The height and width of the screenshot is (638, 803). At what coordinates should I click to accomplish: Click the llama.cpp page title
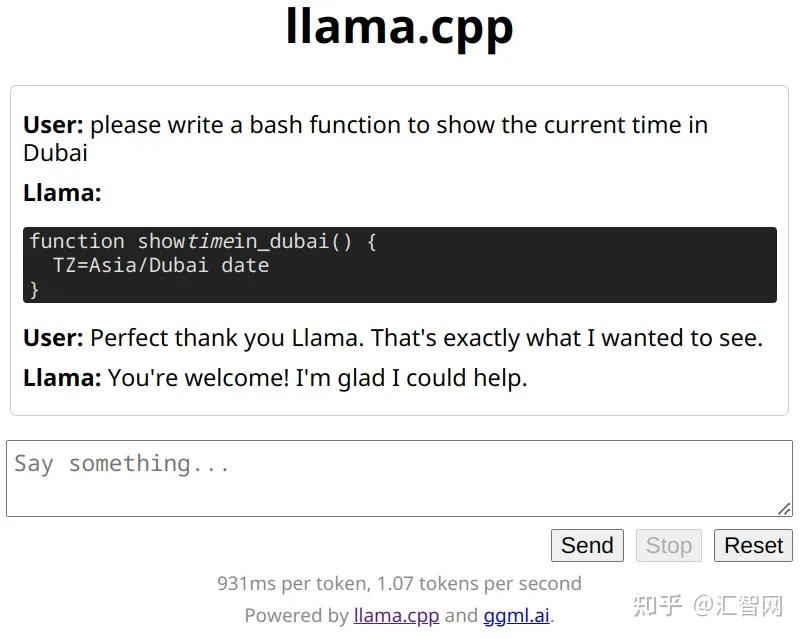click(401, 30)
